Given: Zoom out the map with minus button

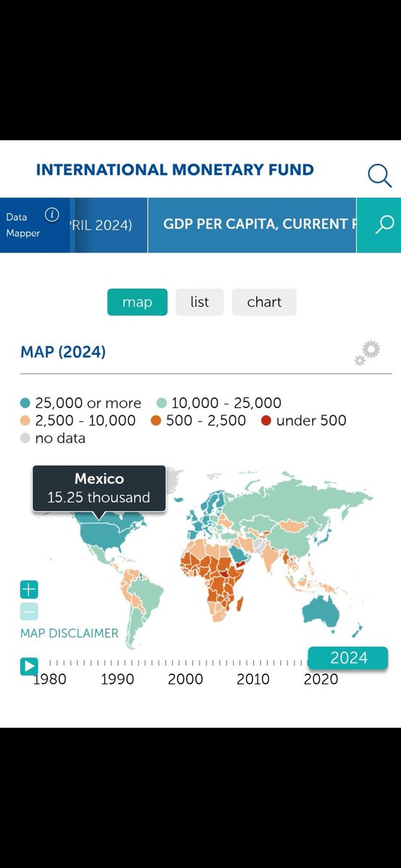Looking at the screenshot, I should click(29, 612).
